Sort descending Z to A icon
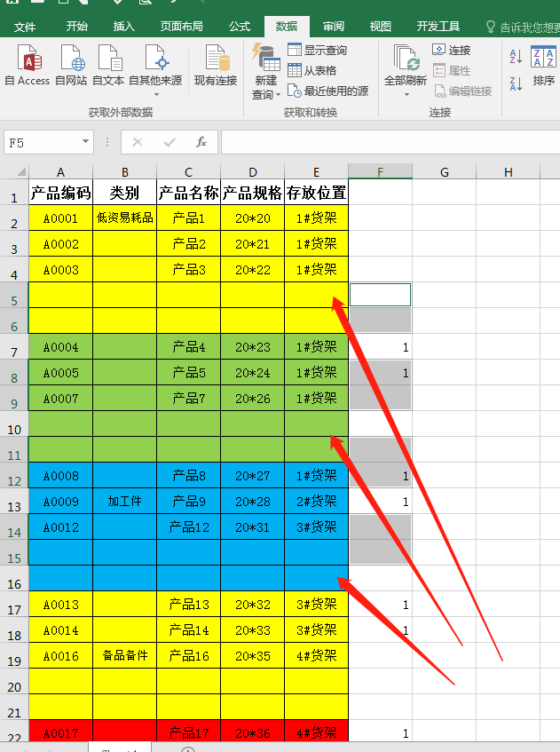This screenshot has width=560, height=752. 516,83
